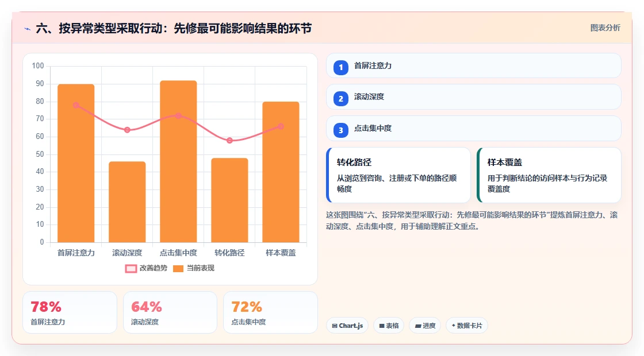The image size is (644, 356).
Task: Click the trend line point over 样本覆盖
Action: [281, 126]
